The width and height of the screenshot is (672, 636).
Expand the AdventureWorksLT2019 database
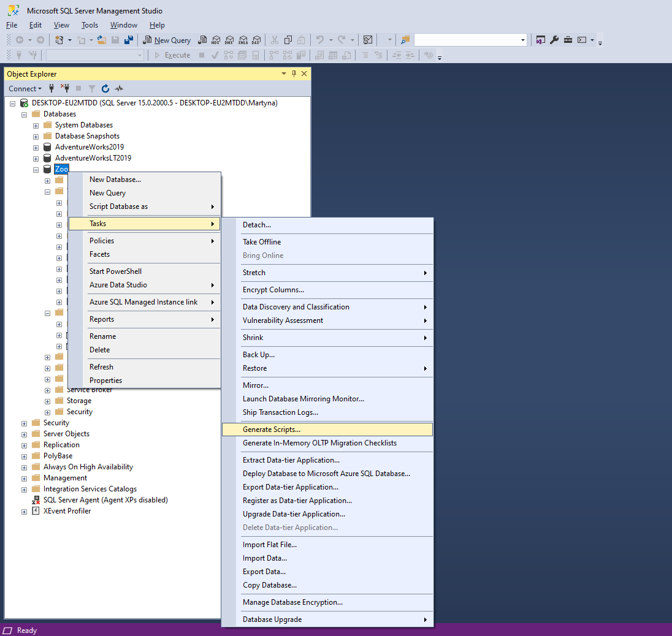pyautogui.click(x=36, y=159)
